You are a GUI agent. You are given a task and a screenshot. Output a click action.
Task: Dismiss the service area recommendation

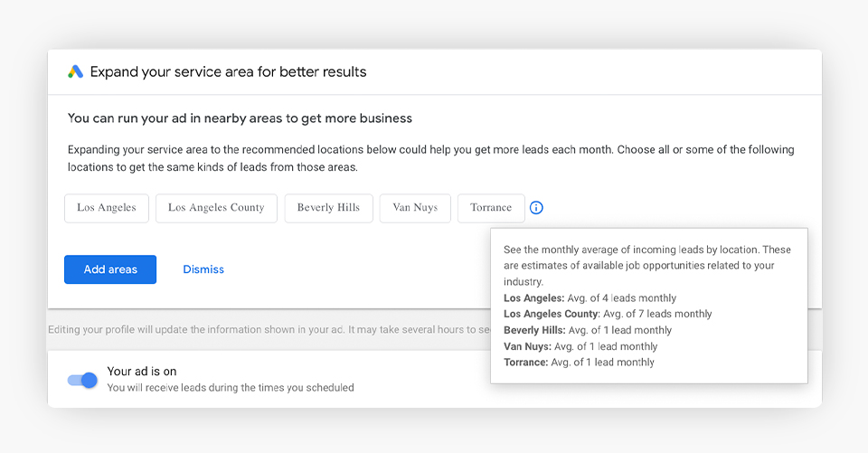point(203,269)
